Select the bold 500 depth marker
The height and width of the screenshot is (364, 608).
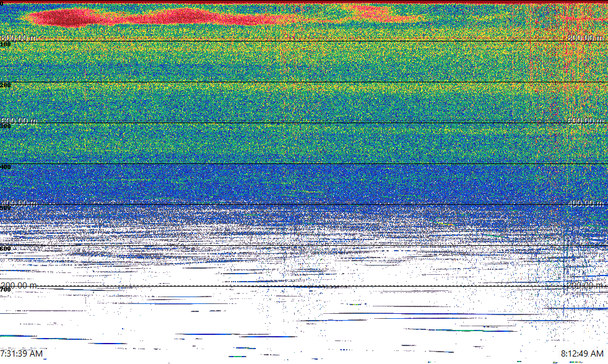(x=6, y=208)
